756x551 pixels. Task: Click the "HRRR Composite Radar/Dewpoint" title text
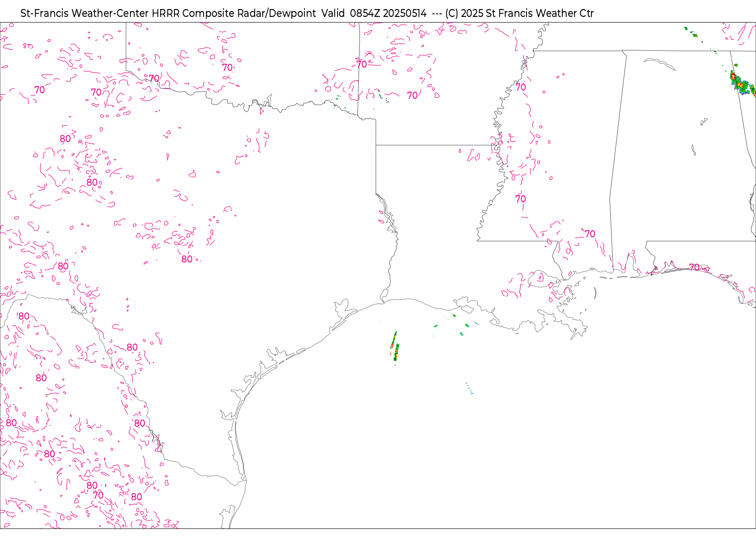[234, 13]
